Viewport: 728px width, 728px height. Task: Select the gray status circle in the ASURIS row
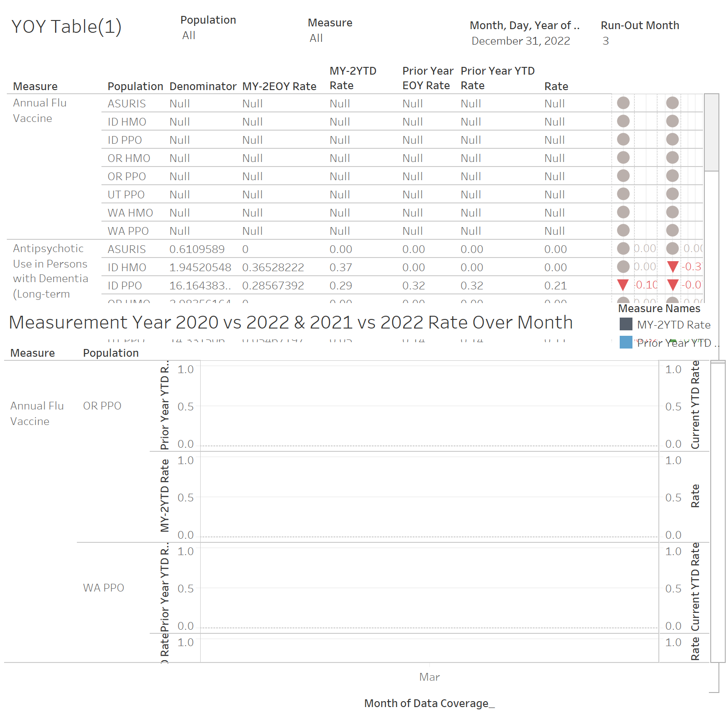pyautogui.click(x=623, y=103)
